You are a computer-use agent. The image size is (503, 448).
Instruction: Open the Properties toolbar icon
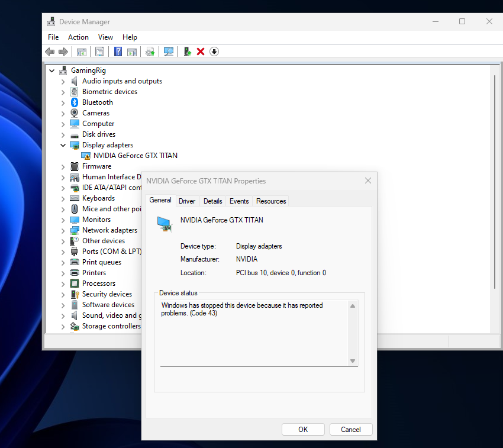(100, 51)
